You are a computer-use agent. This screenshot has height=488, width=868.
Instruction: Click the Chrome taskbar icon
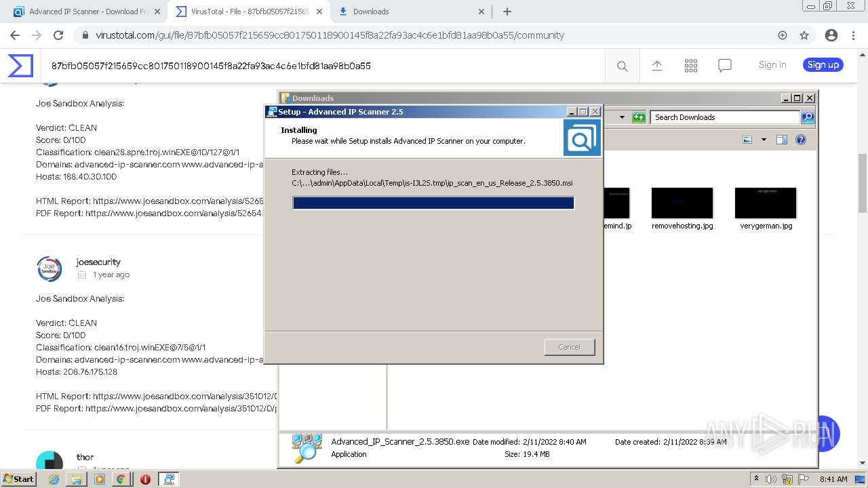tap(121, 479)
